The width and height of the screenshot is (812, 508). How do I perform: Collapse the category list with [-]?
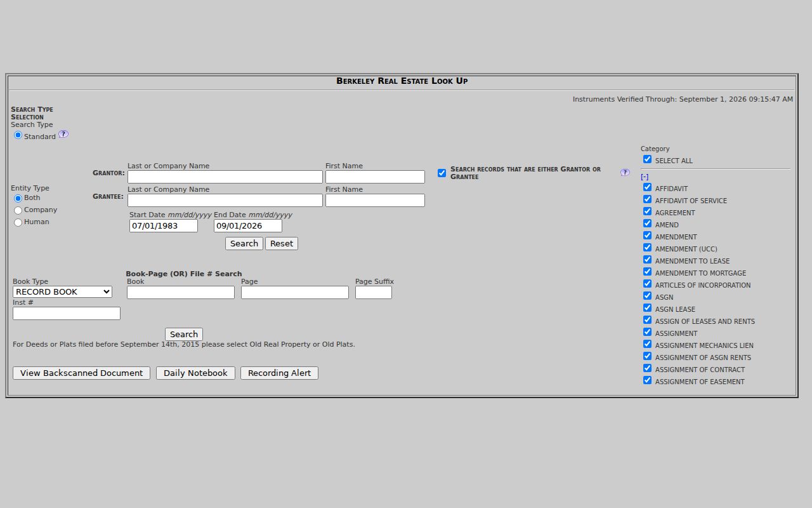coord(645,177)
